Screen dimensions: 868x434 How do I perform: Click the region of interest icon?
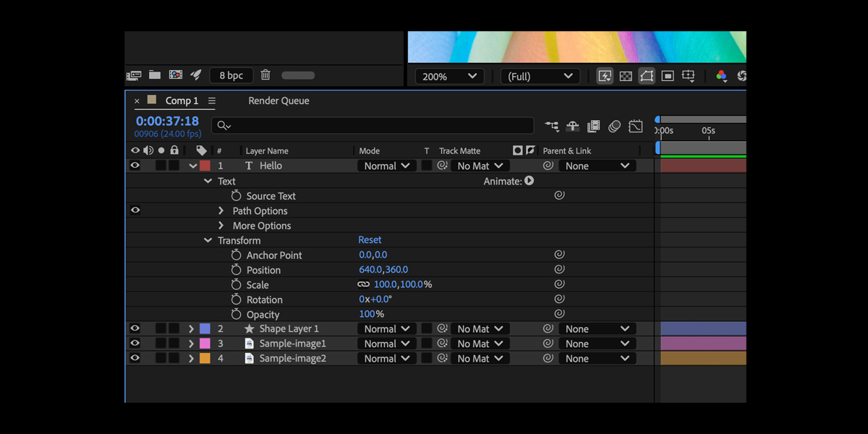[x=668, y=76]
